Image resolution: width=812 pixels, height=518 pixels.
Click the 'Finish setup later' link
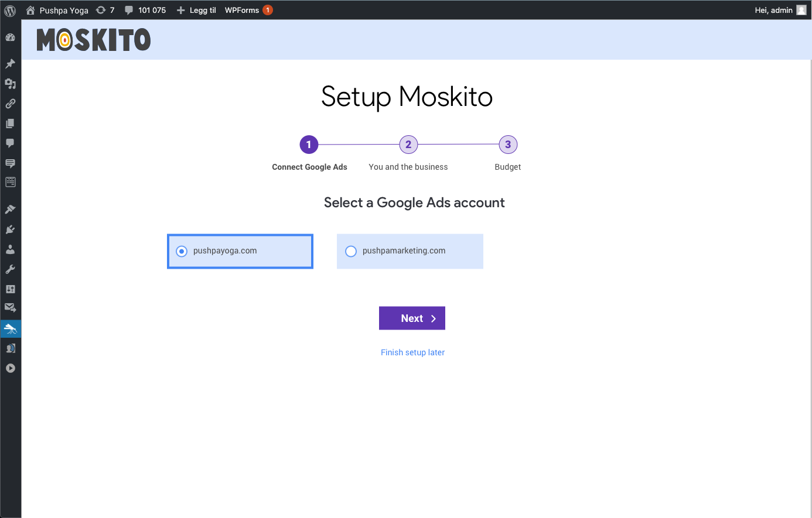pyautogui.click(x=412, y=352)
